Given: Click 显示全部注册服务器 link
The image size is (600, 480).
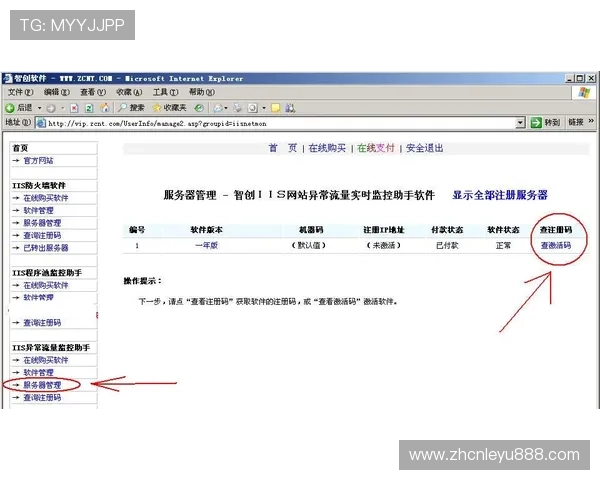Looking at the screenshot, I should (x=500, y=195).
